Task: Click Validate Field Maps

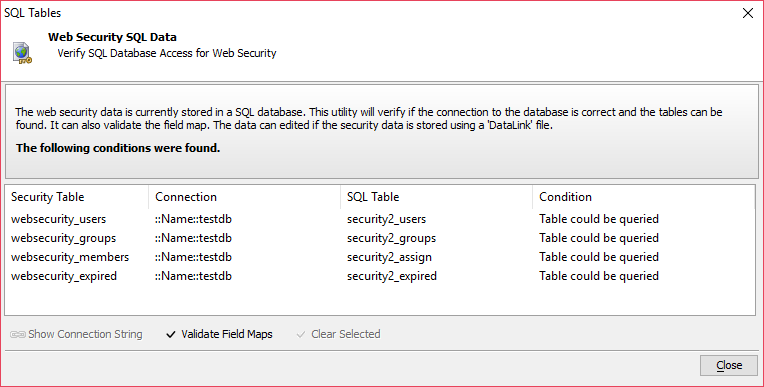Action: click(x=227, y=334)
